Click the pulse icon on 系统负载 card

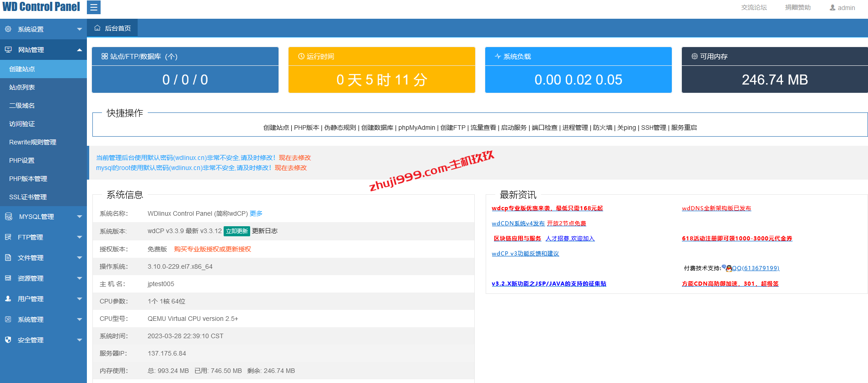tap(498, 56)
